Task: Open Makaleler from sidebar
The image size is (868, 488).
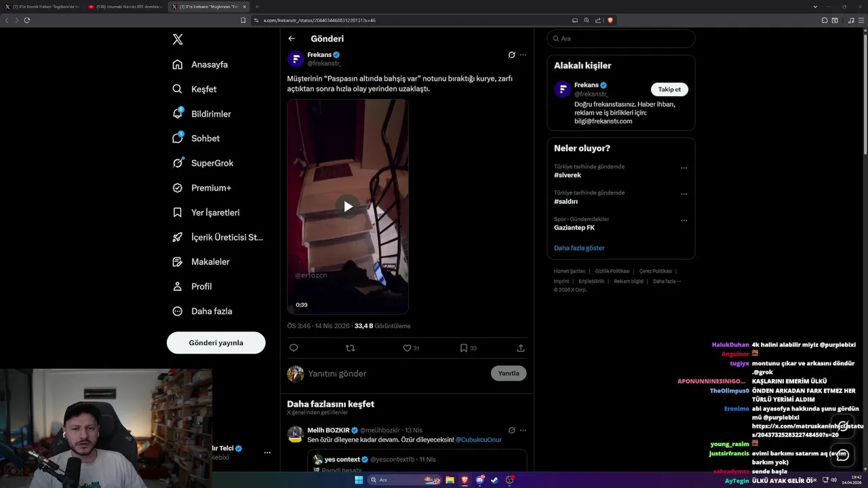Action: click(201, 262)
